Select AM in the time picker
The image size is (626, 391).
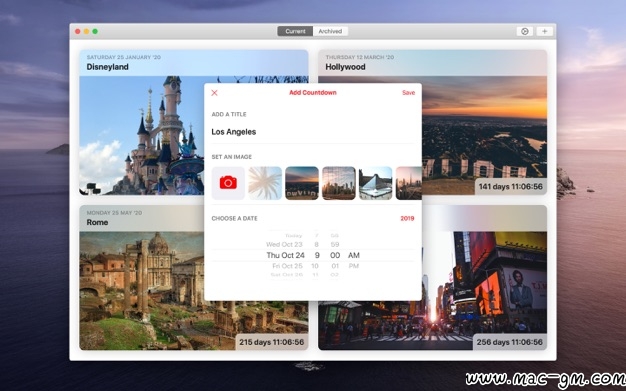(x=354, y=255)
